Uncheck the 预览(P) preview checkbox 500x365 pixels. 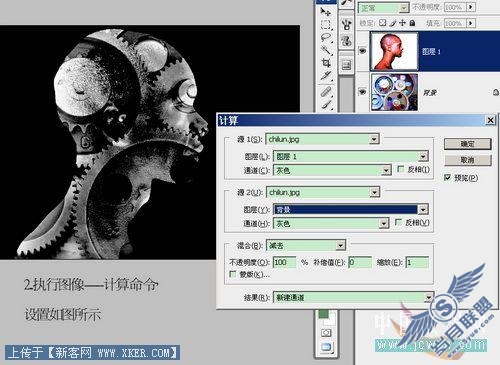pyautogui.click(x=448, y=178)
